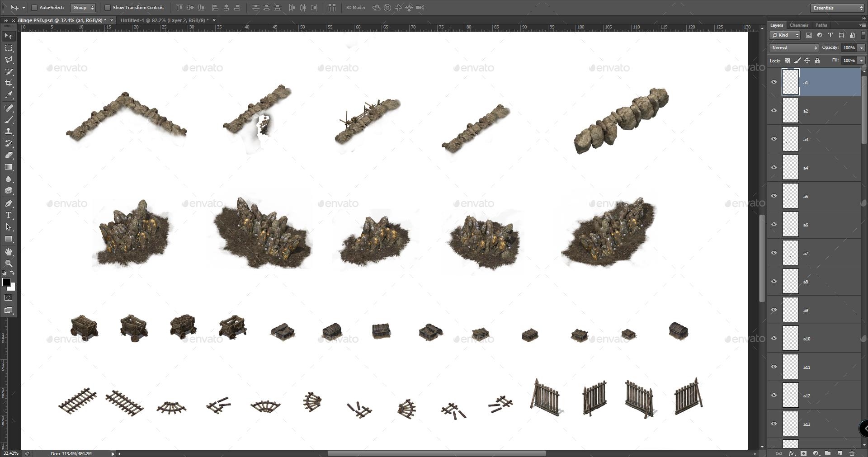The image size is (868, 457).
Task: Select the Crop tool
Action: pyautogui.click(x=9, y=83)
